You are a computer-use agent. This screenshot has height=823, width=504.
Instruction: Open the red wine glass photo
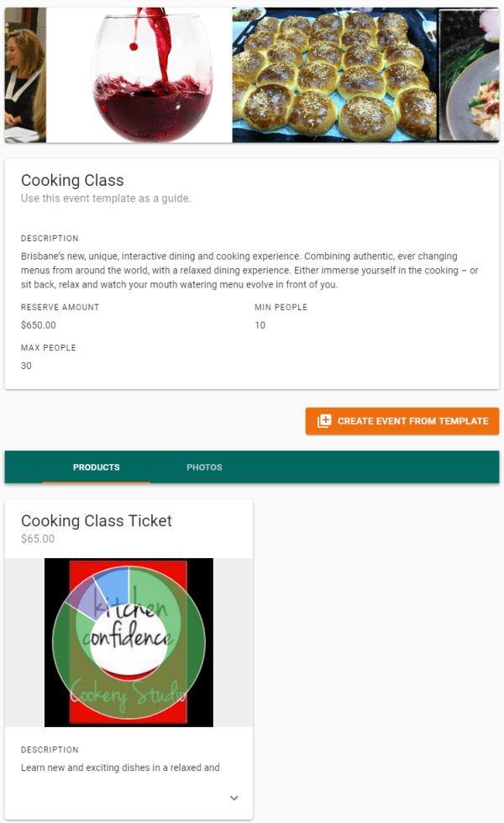point(139,75)
